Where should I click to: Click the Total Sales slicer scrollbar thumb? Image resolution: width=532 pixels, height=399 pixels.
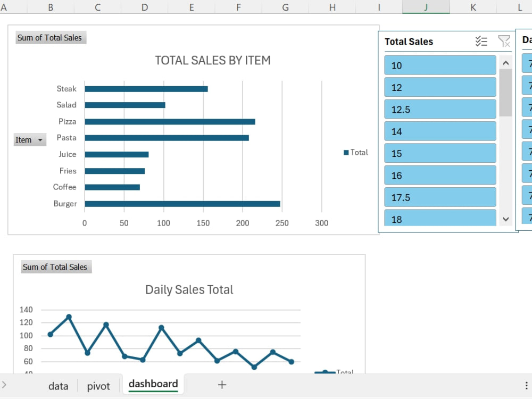click(505, 93)
